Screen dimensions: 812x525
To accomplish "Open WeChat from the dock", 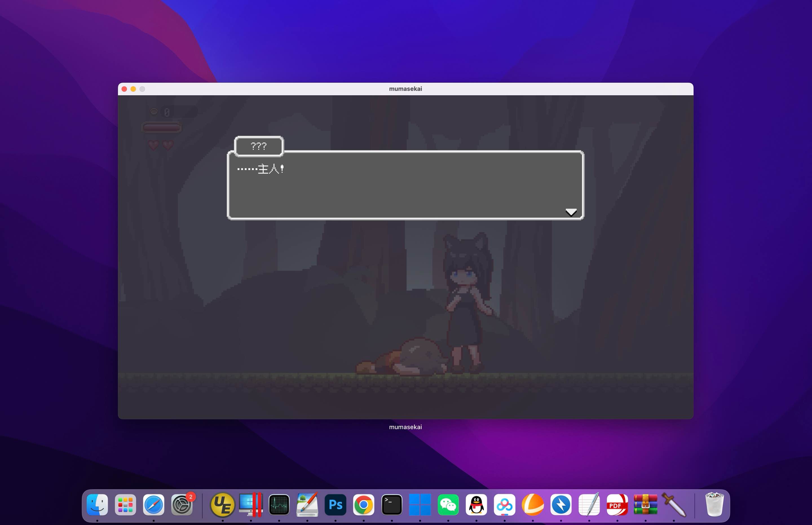I will pyautogui.click(x=448, y=504).
